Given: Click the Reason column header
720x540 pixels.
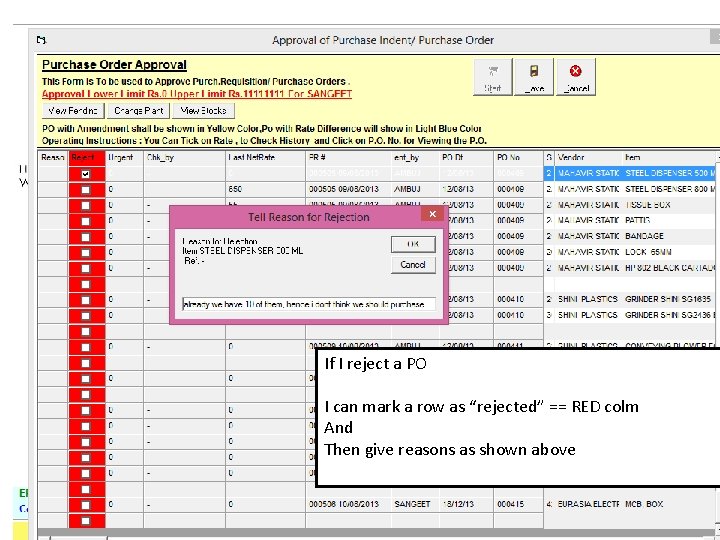Looking at the screenshot, I should 53,158.
